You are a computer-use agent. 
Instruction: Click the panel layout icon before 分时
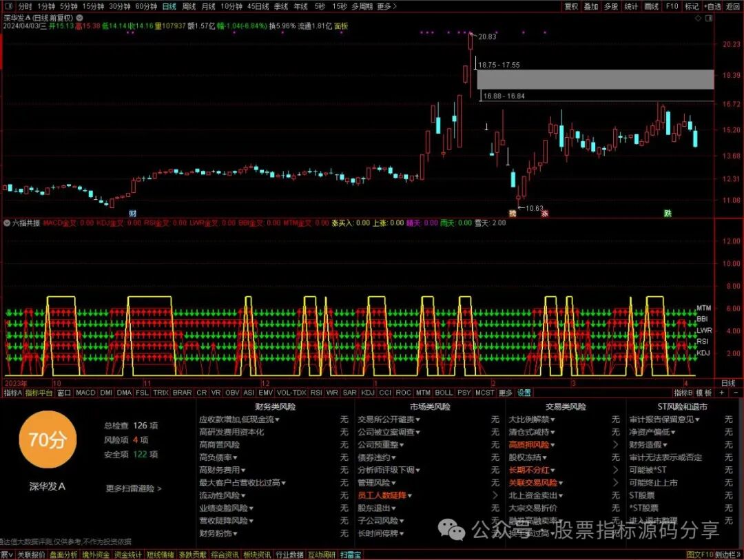(x=10, y=6)
